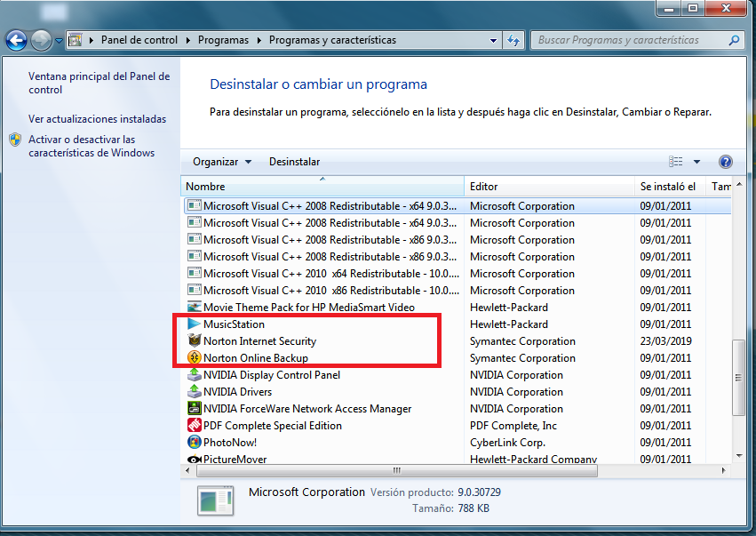Screen dimensions: 756x536
Task: Click horizontal scrollbar right arrow
Action: 723,470
